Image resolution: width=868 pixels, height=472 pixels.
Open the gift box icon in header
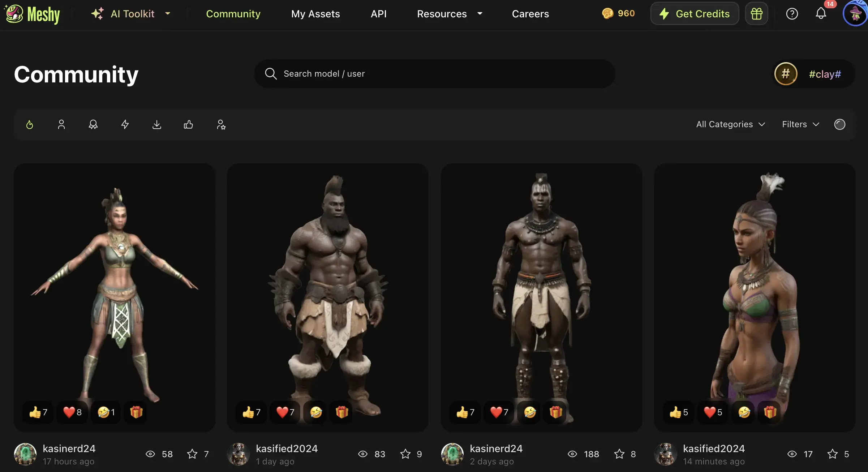click(x=756, y=14)
